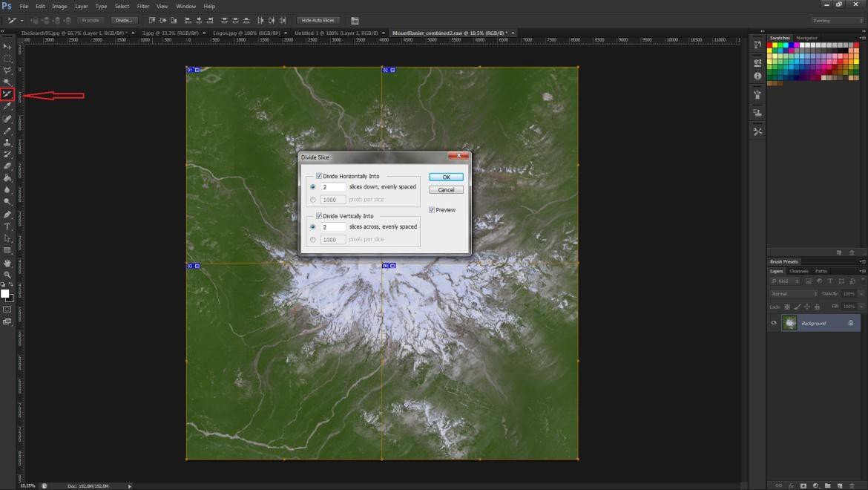Click the Divide... button in options bar

click(x=123, y=21)
